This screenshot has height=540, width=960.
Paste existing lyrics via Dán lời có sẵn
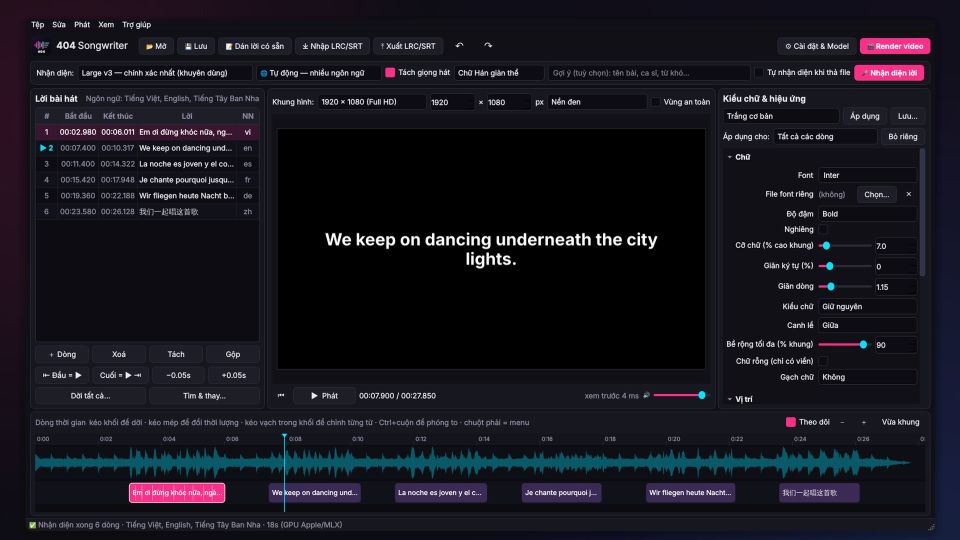tap(255, 46)
